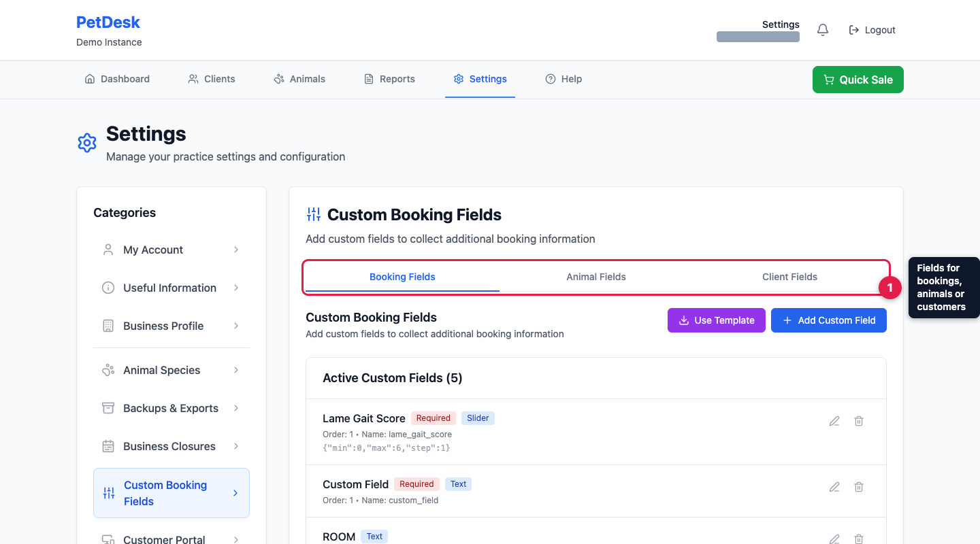Click the notifications bell icon
The height and width of the screenshot is (544, 980).
tap(823, 30)
